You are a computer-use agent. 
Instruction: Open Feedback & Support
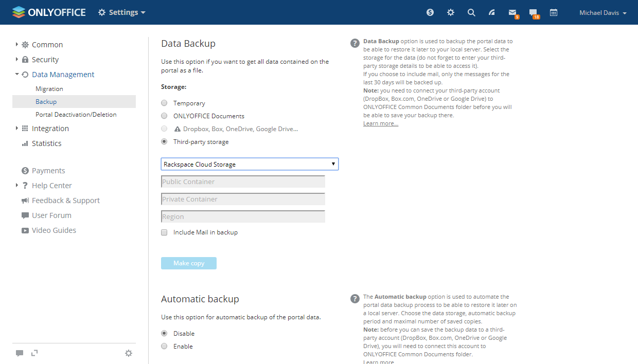66,201
